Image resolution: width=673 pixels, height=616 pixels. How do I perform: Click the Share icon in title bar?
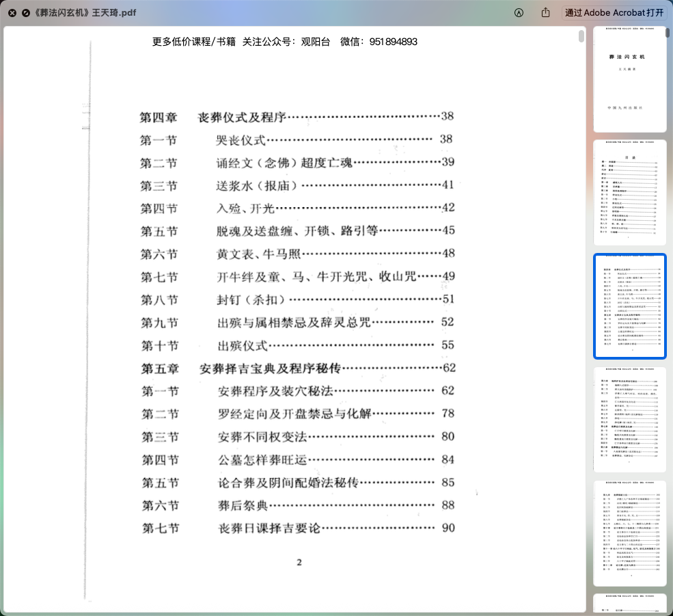coord(545,13)
